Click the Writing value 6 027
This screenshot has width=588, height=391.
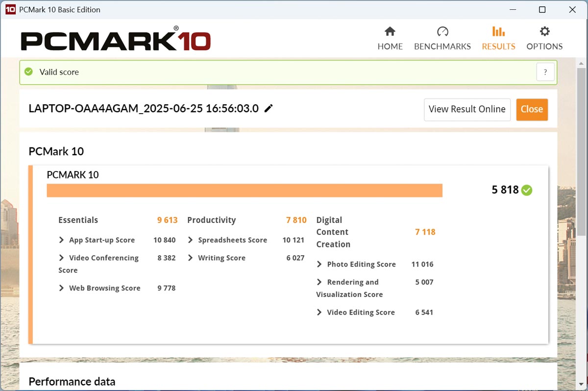pos(295,258)
